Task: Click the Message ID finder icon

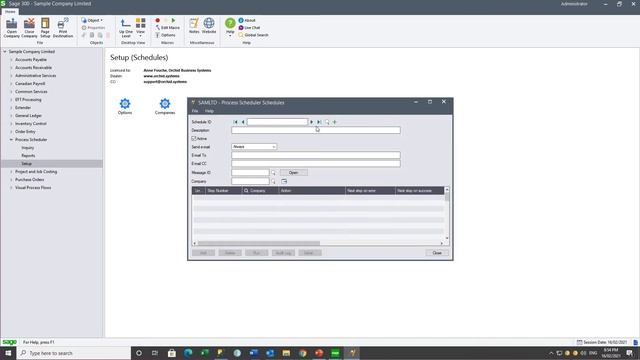Action: pyautogui.click(x=273, y=173)
